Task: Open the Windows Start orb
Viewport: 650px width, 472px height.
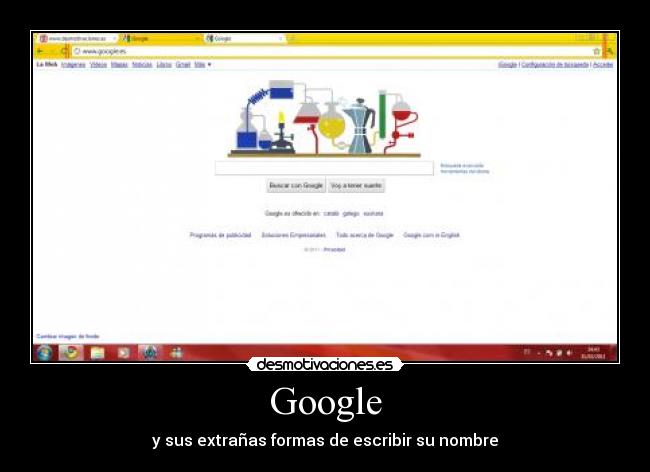Action: click(44, 353)
